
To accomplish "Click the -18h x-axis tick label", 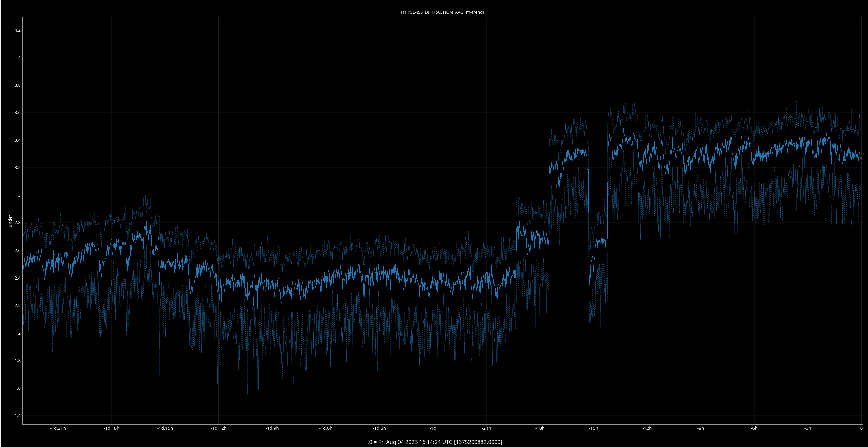I will coord(540,428).
